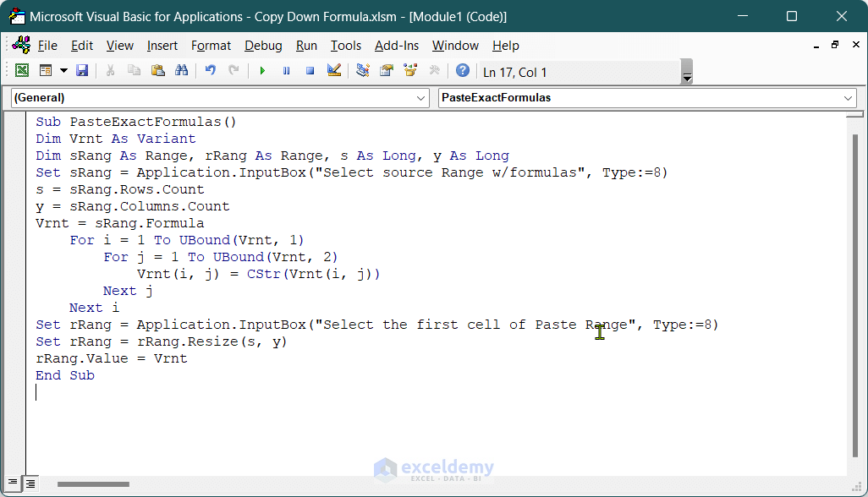
Task: Click the 'Next j' line
Action: [128, 291]
